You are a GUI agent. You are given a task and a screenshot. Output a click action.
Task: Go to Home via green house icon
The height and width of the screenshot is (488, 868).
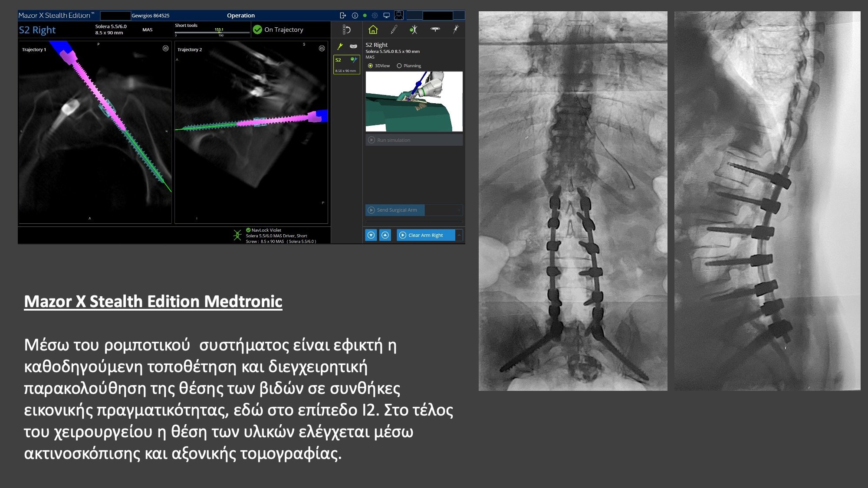(373, 29)
